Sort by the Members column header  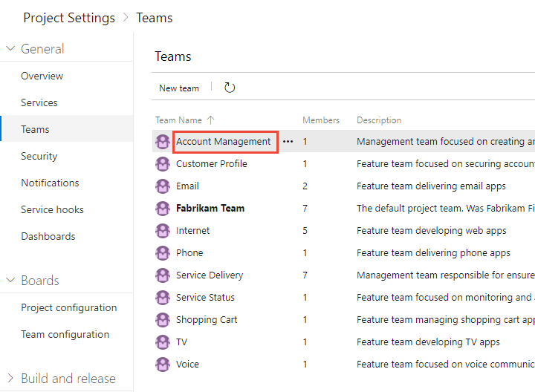click(x=321, y=120)
